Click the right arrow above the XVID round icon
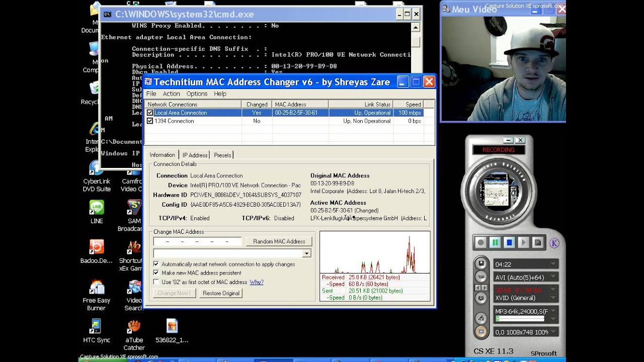 tap(485, 288)
